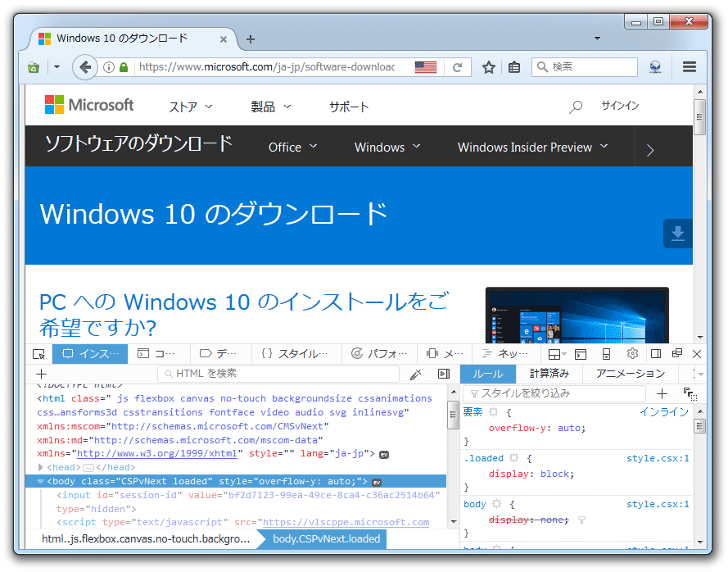Click the スタイルを絞り込み filter field
The image size is (728, 572).
554,394
